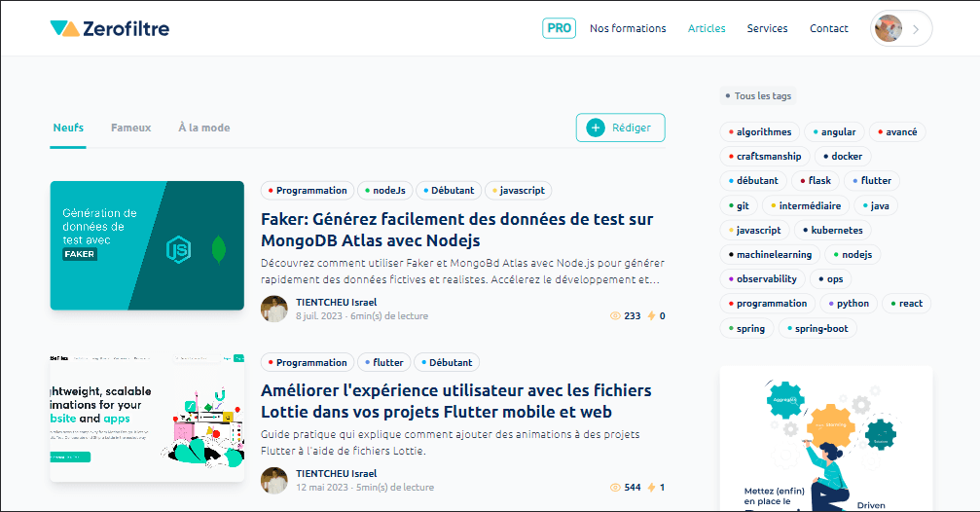The width and height of the screenshot is (980, 512).
Task: Filter by docker tag
Action: (x=843, y=157)
